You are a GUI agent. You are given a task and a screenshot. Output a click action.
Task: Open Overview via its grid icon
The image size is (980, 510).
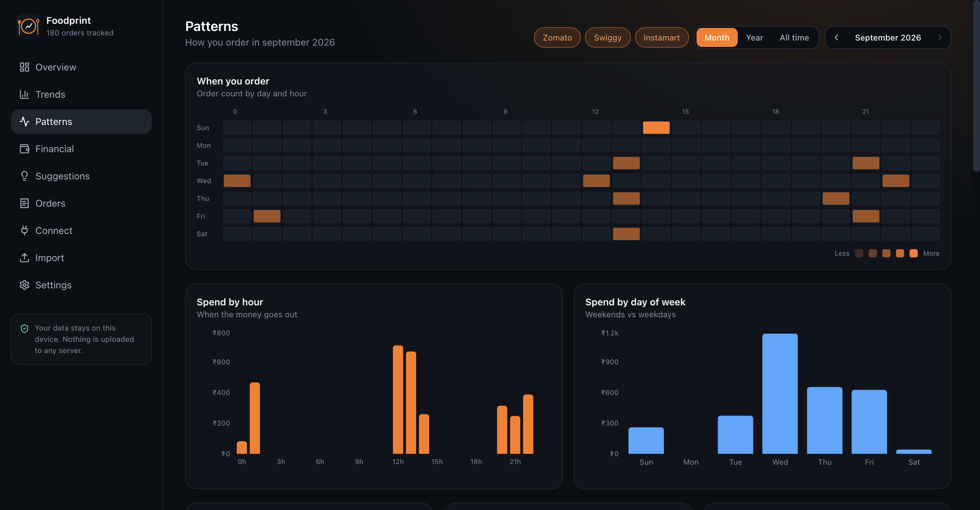click(x=24, y=67)
